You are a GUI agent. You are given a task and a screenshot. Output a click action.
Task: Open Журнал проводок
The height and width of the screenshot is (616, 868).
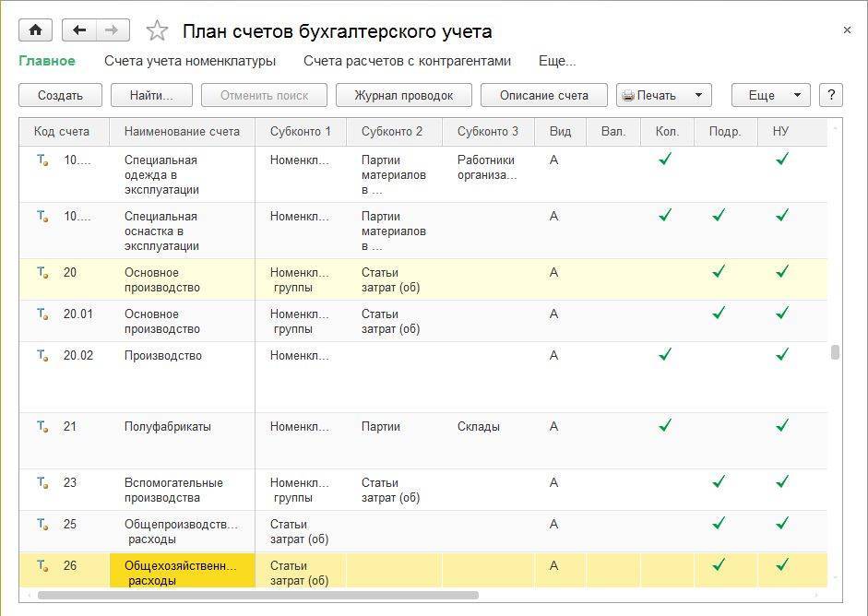pos(403,95)
